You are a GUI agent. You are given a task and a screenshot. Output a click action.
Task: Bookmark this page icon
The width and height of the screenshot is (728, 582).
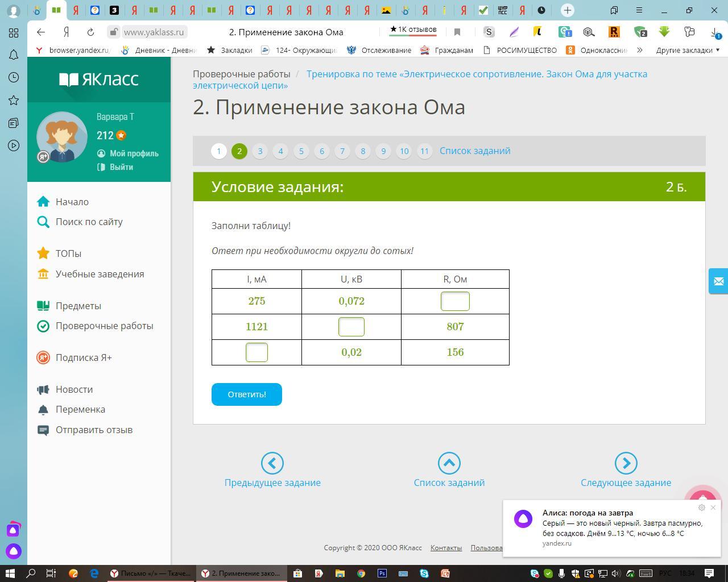point(457,32)
